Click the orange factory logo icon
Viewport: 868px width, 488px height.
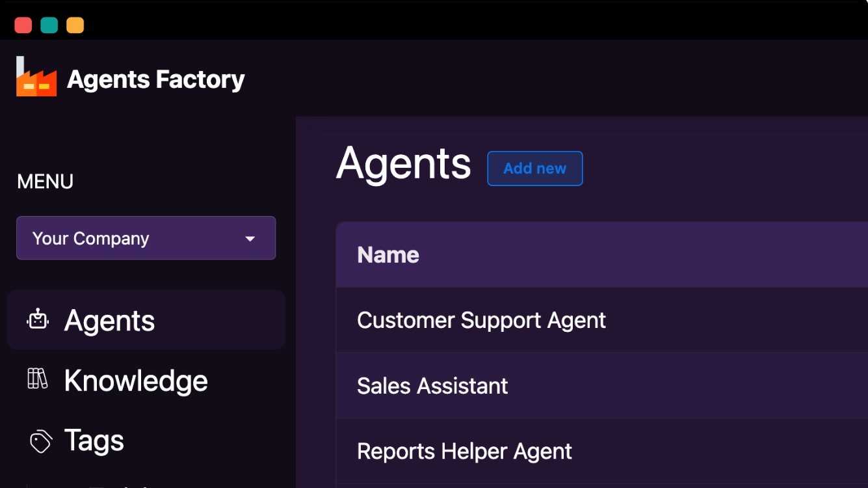coord(36,77)
